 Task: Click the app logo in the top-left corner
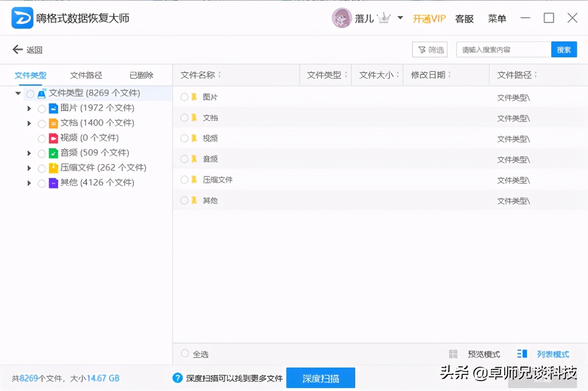pyautogui.click(x=22, y=18)
